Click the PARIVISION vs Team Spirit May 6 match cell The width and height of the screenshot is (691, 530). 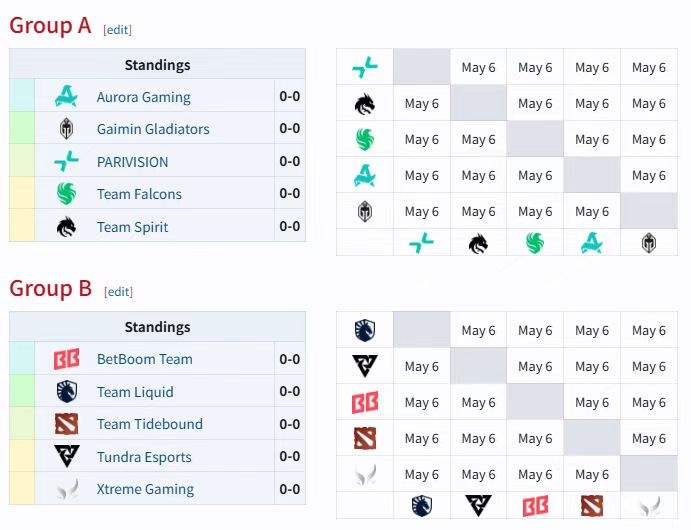479,67
